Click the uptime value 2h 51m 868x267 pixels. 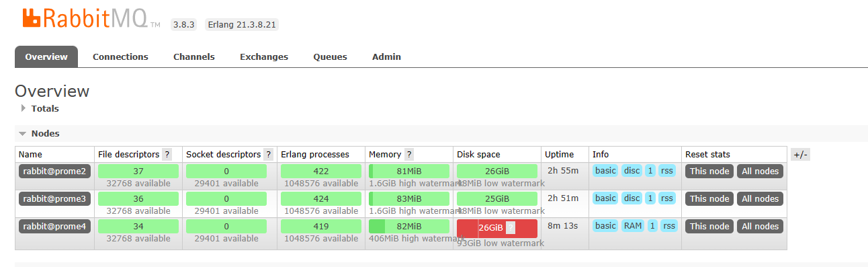563,198
